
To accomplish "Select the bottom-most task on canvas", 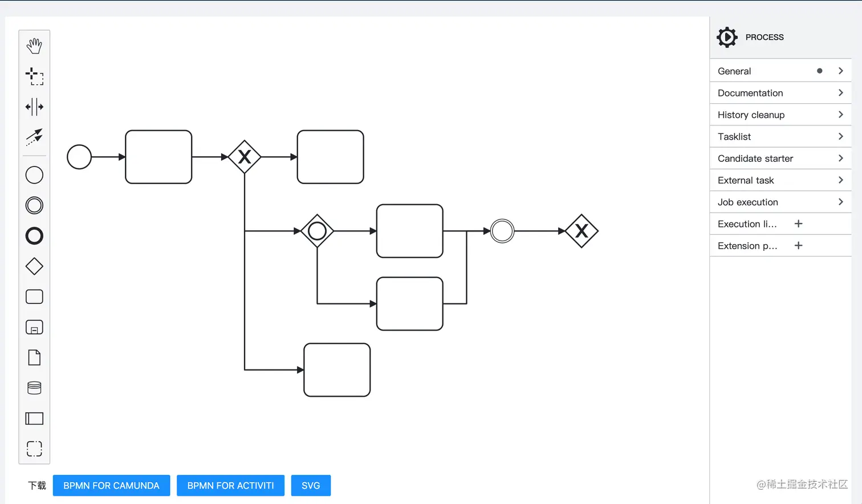I will [x=337, y=370].
